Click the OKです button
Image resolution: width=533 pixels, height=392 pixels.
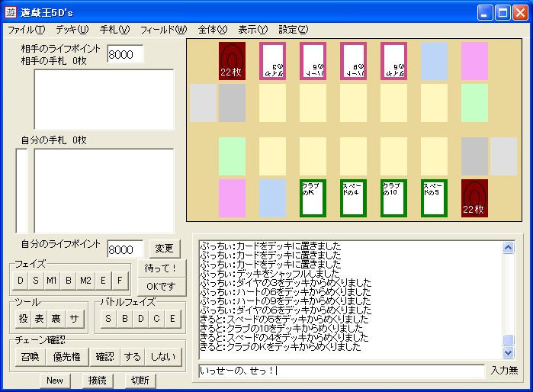pos(162,287)
